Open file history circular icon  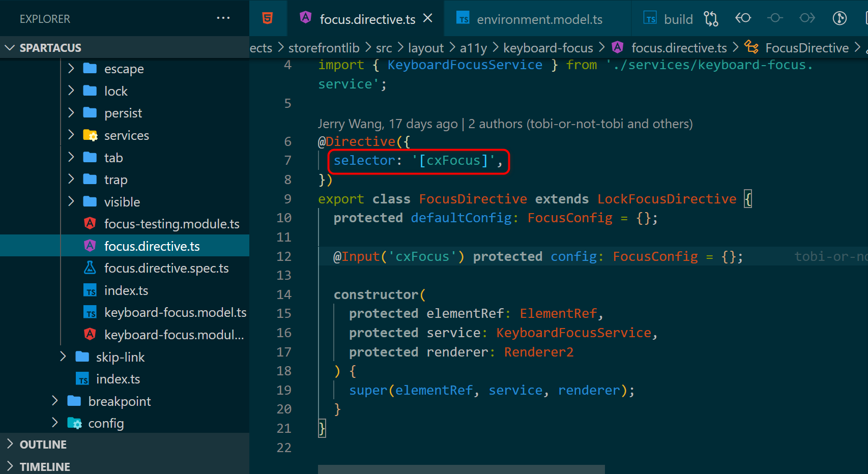click(840, 18)
